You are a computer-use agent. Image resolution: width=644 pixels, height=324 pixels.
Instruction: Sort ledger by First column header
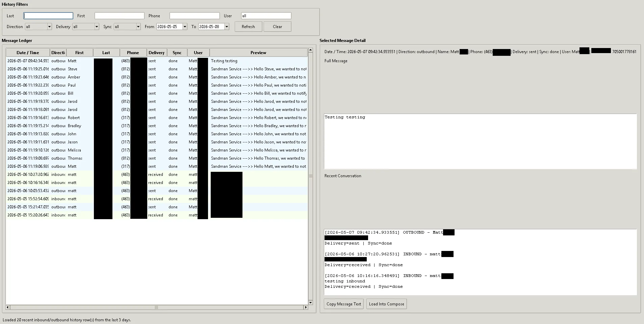pos(79,53)
